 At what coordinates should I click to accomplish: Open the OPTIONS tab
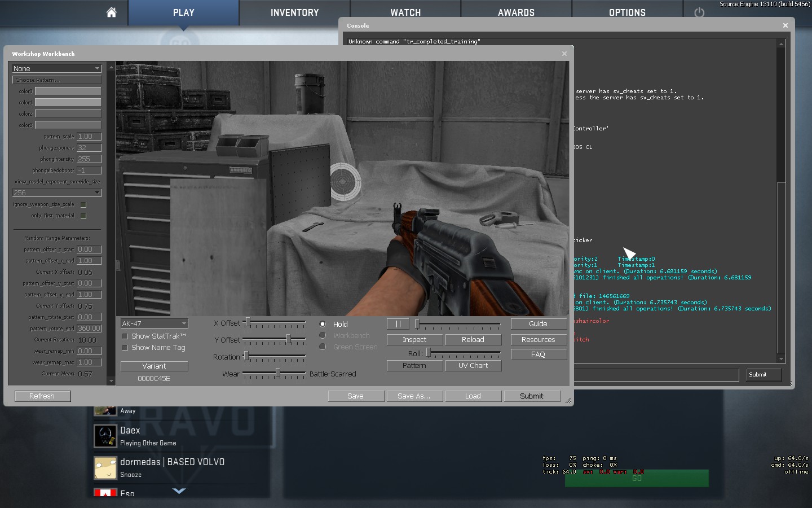coord(627,12)
